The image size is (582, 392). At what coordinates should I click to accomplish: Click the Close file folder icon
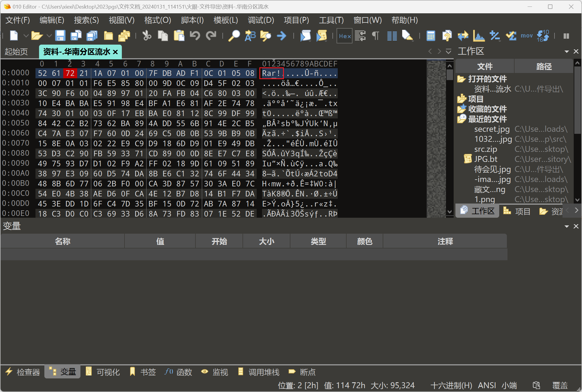coord(108,36)
